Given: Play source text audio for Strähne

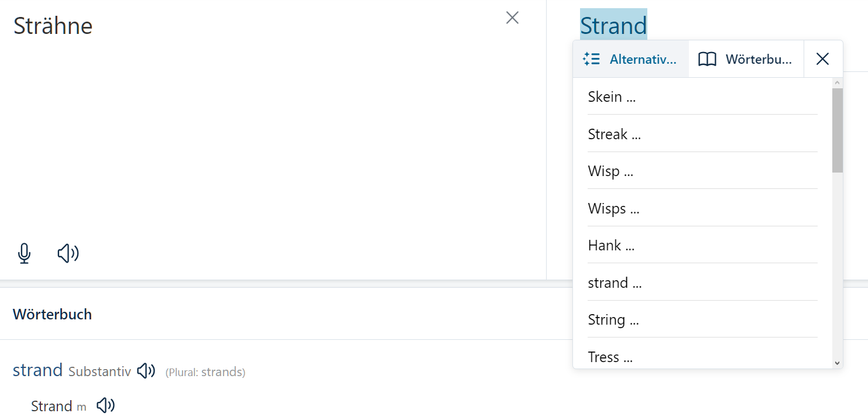Looking at the screenshot, I should 68,253.
